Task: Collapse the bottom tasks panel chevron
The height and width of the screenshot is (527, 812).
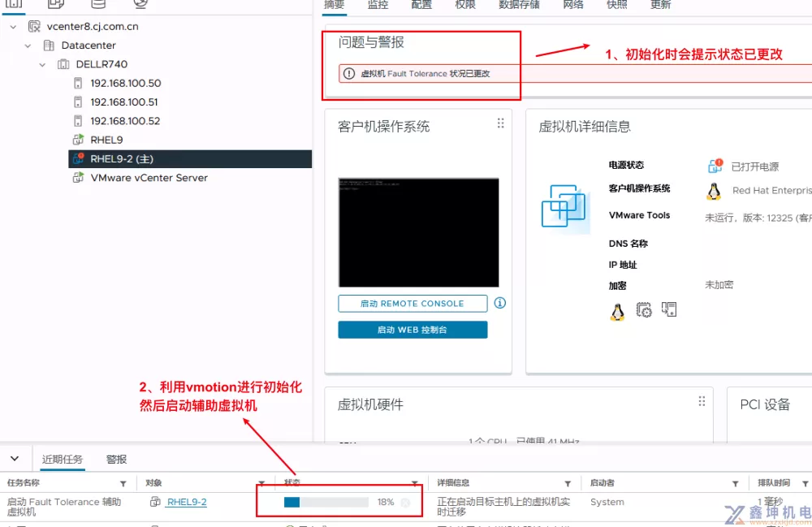Action: pos(15,459)
